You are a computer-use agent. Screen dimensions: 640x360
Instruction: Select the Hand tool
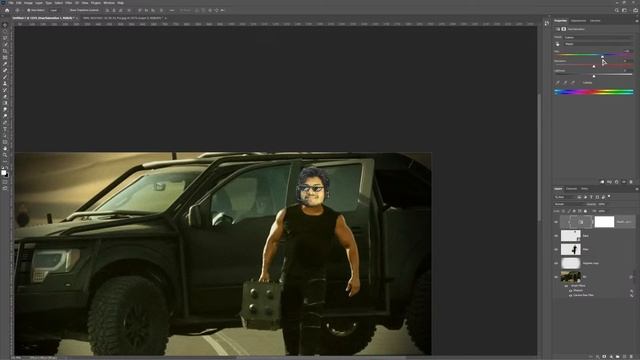click(5, 149)
